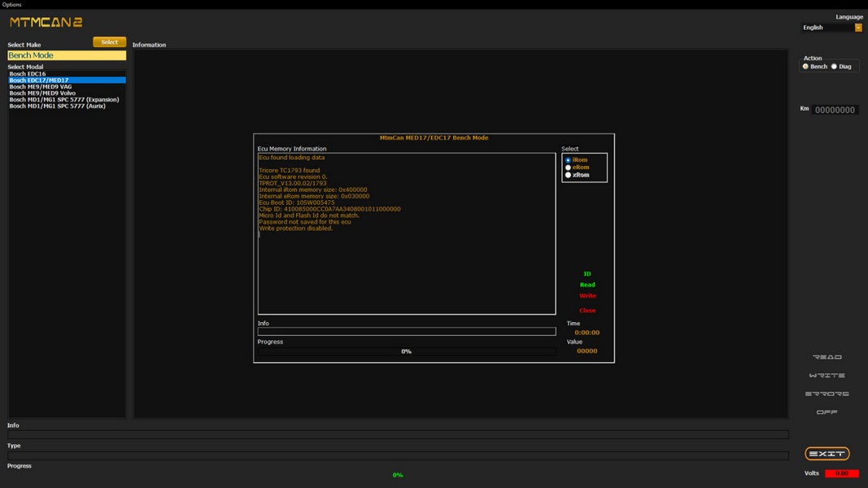Click the 'Ecu software revision 0.' line
Image resolution: width=868 pixels, height=488 pixels.
(x=294, y=177)
